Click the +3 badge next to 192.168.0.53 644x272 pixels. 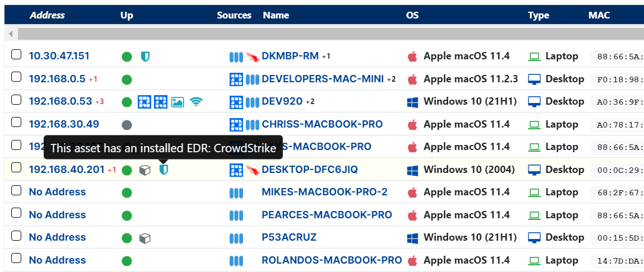coord(99,102)
